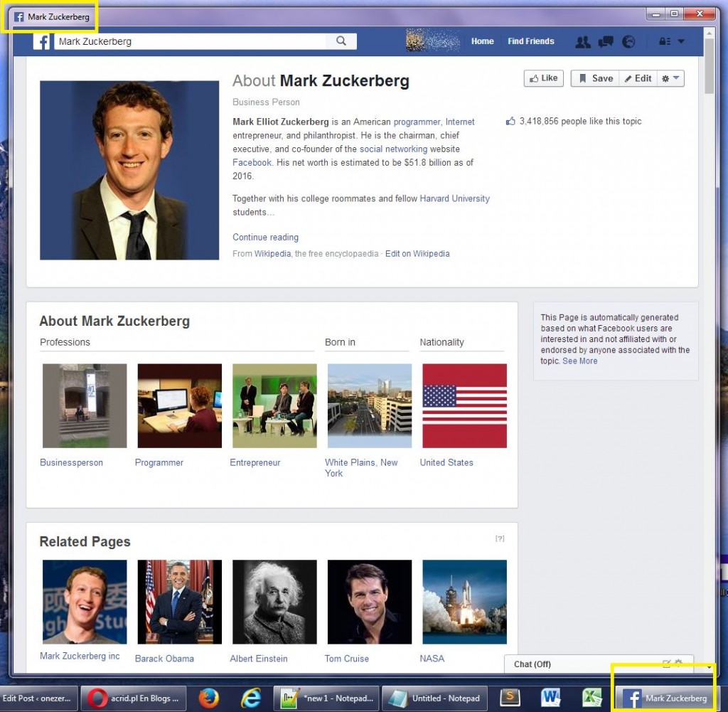Open the Word icon in taskbar
This screenshot has width=728, height=712.
[551, 698]
